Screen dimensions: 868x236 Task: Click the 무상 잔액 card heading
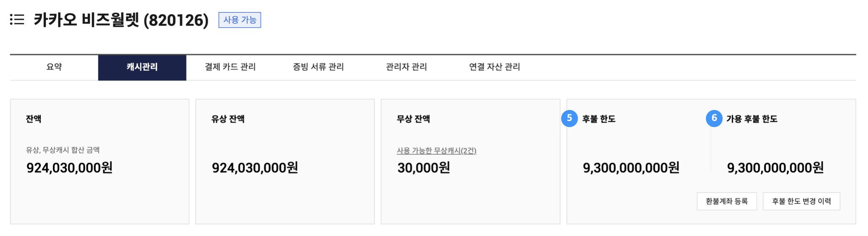tap(413, 119)
